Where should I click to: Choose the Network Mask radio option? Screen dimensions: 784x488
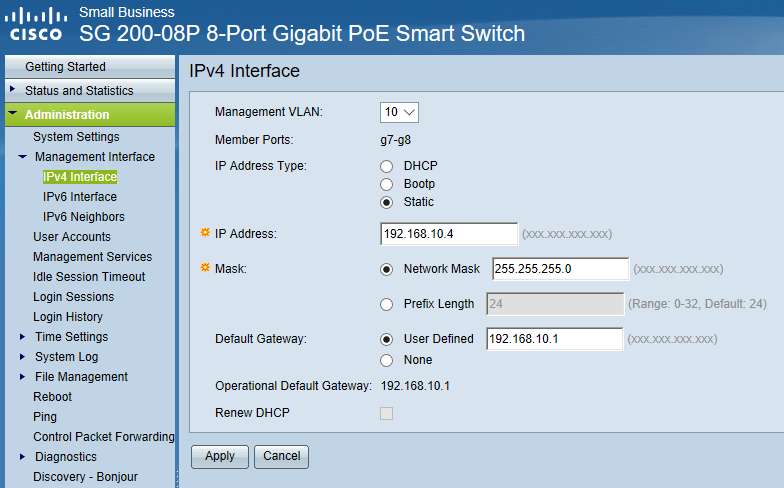(386, 270)
